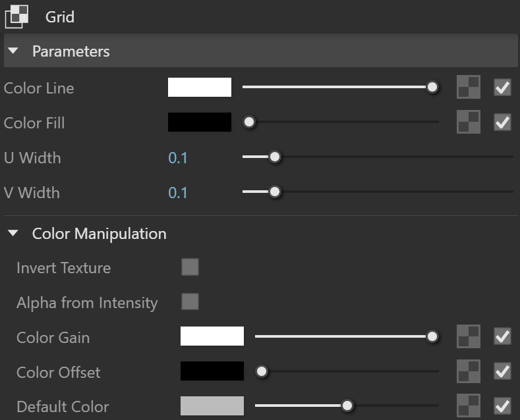Open texture map slot for Color Gain

coord(469,336)
